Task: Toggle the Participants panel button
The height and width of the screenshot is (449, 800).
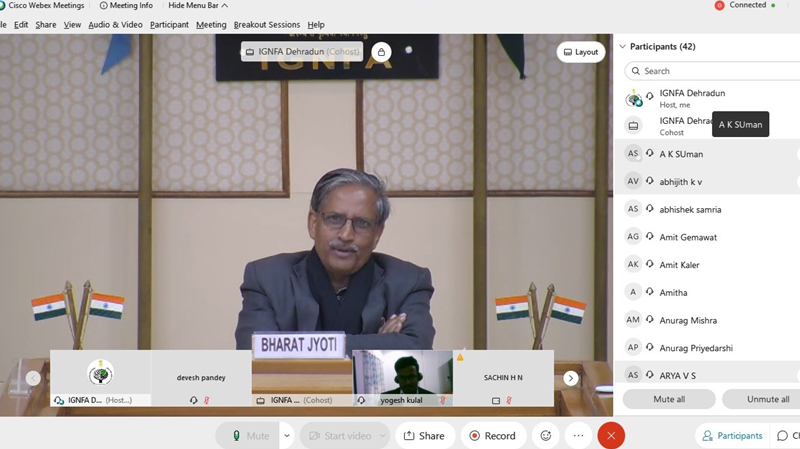Action: [x=733, y=436]
